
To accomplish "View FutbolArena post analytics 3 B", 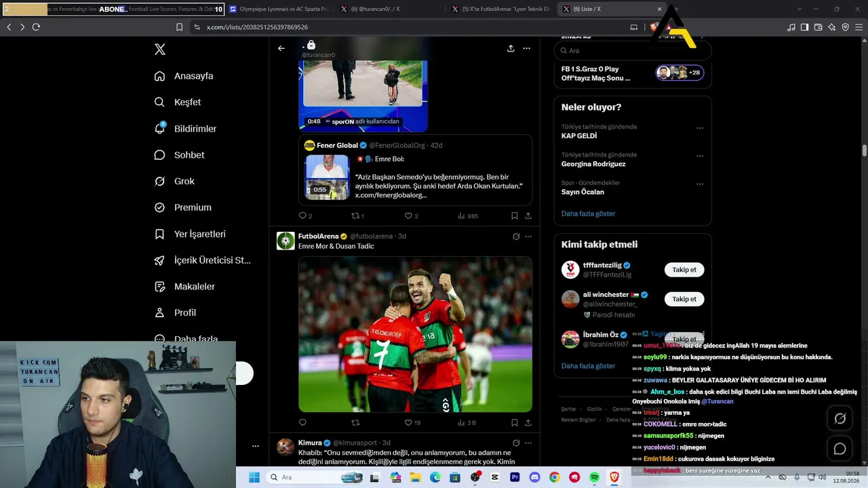I will point(467,422).
